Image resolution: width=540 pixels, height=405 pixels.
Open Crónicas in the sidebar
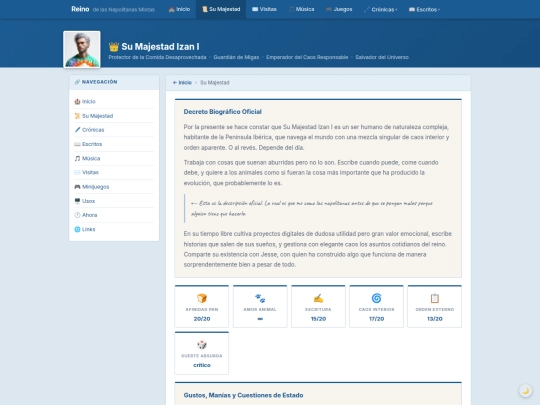point(114,130)
